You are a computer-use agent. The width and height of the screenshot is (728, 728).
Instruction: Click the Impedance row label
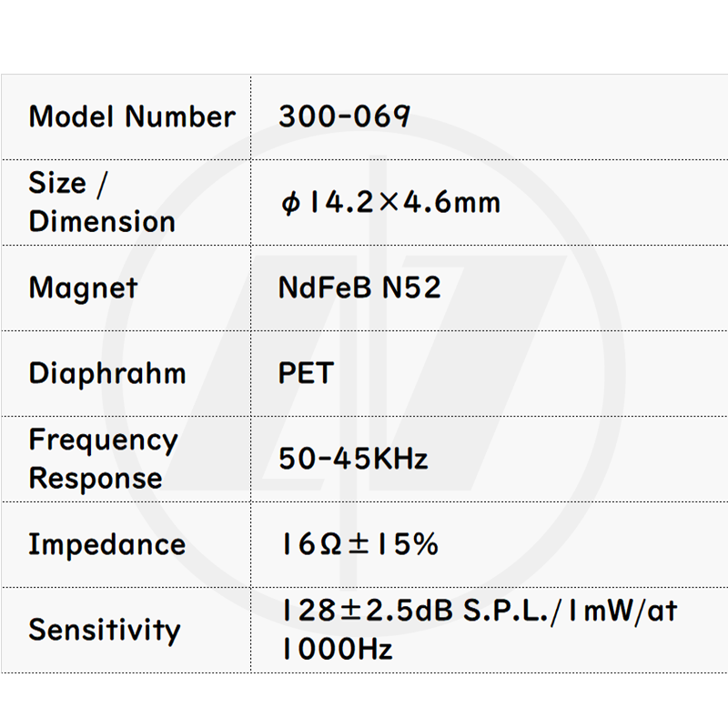click(106, 544)
